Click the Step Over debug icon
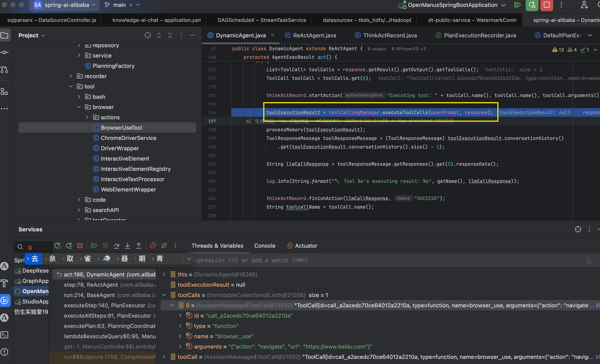 pyautogui.click(x=116, y=246)
